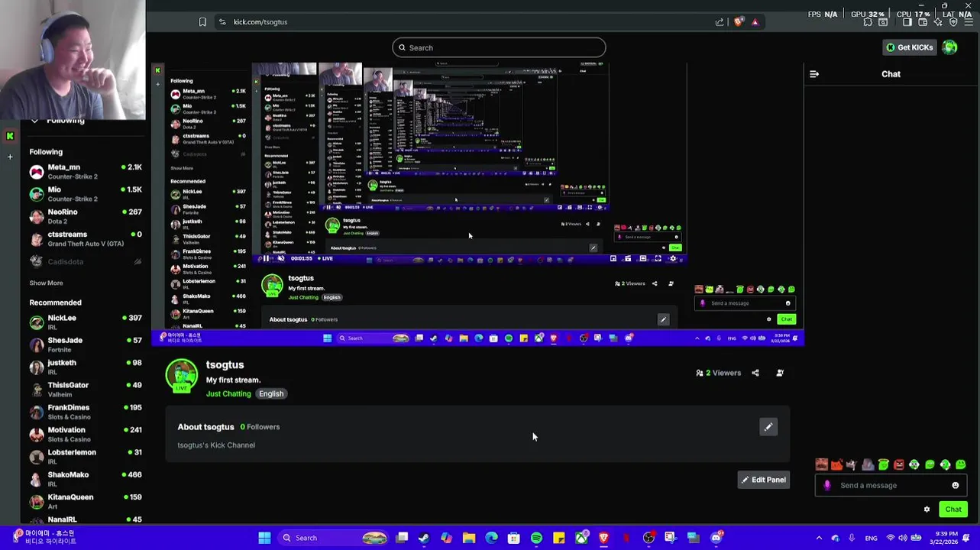Insert the first face emote in chat
This screenshot has height=550, width=980.
[821, 464]
